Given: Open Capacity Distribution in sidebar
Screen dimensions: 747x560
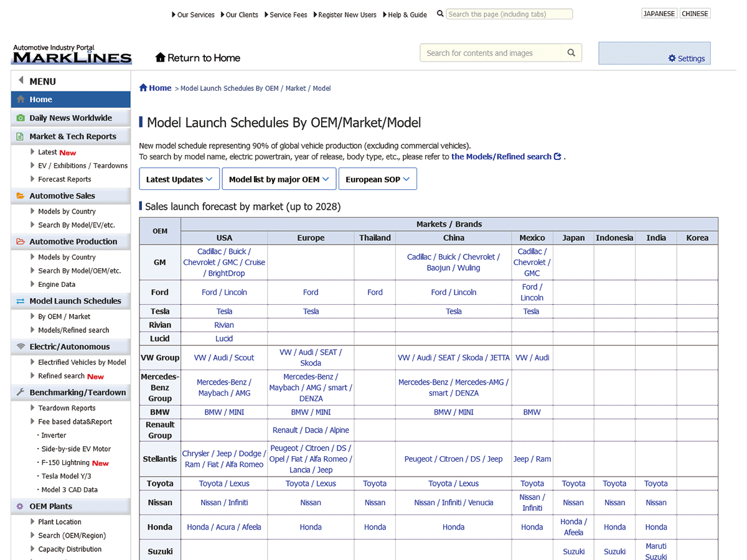Looking at the screenshot, I should [x=70, y=549].
